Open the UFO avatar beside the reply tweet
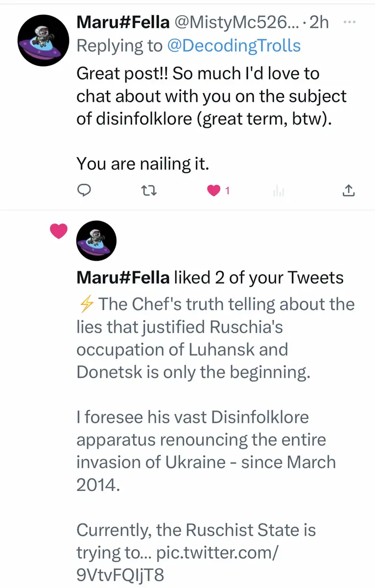Image resolution: width=375 pixels, height=588 pixels. (x=43, y=40)
